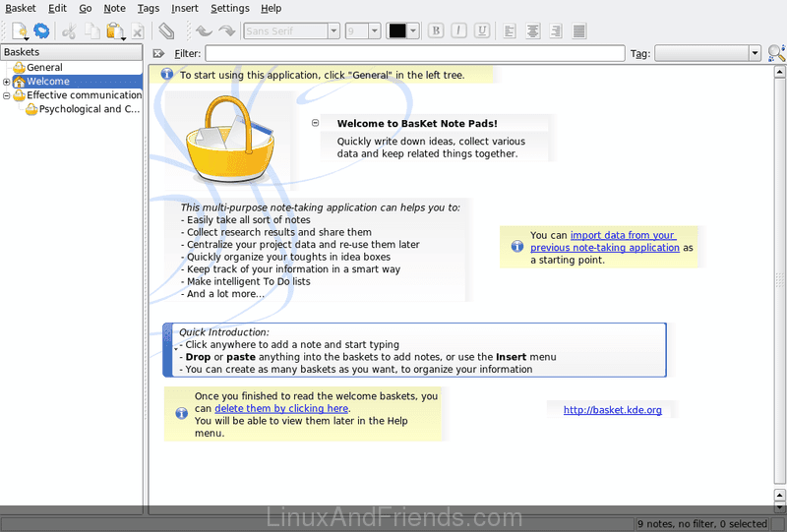Click the Quick Introduction note handle
The image size is (787, 532).
[167, 350]
